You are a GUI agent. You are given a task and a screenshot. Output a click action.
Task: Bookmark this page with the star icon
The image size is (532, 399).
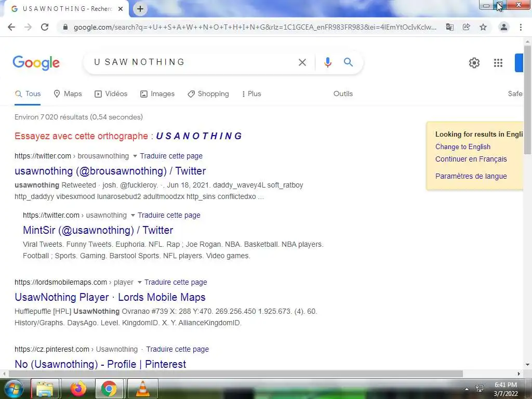click(x=483, y=27)
